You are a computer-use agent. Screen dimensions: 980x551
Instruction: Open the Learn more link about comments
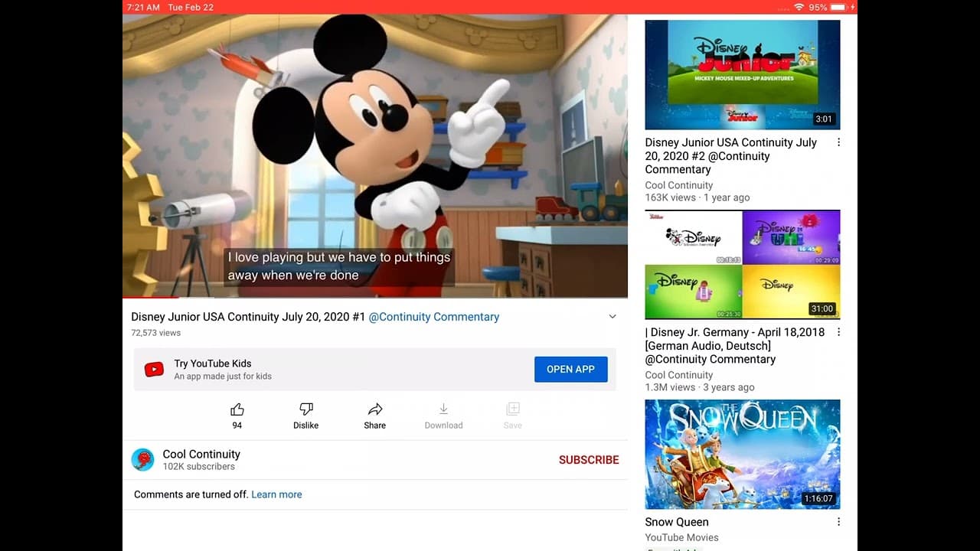coord(276,494)
